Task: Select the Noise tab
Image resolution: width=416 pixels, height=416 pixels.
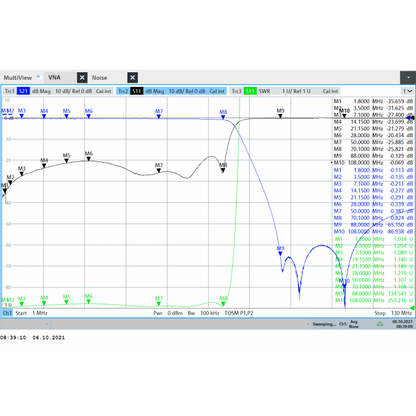Action: point(99,78)
